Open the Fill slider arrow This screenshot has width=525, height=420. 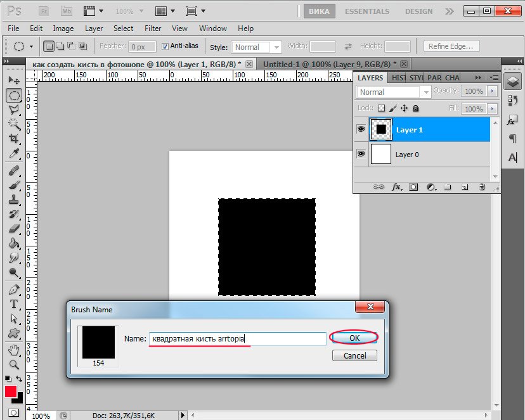click(492, 109)
